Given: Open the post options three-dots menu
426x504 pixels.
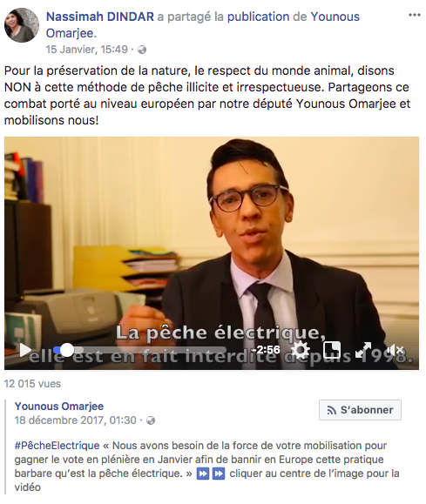Looking at the screenshot, I should click(x=415, y=15).
